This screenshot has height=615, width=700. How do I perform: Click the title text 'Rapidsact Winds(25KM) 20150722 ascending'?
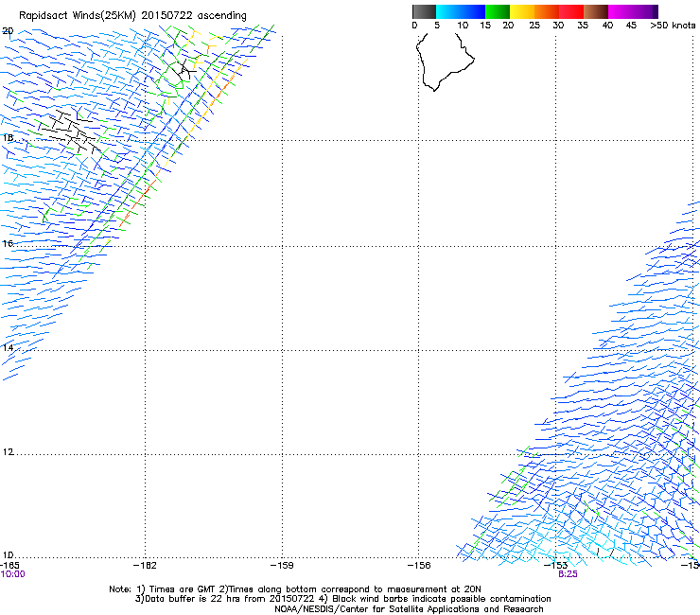point(132,16)
